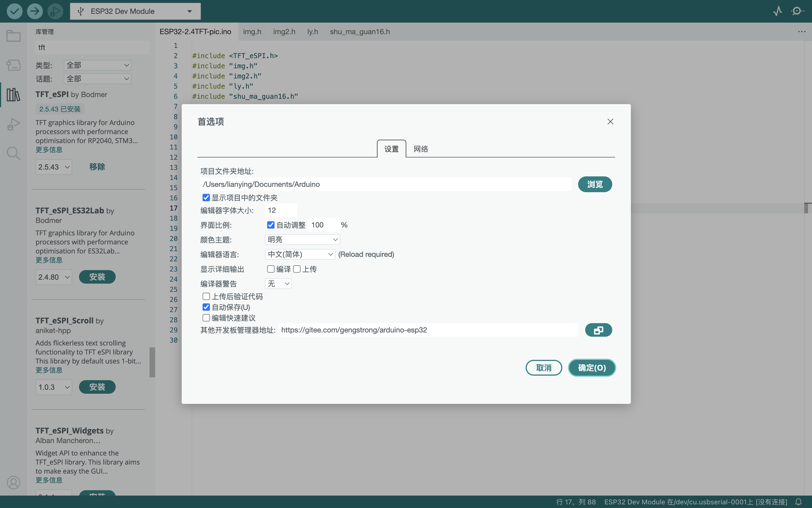Expand ESP32 Dev Module board selector
812x508 pixels.
click(x=135, y=11)
